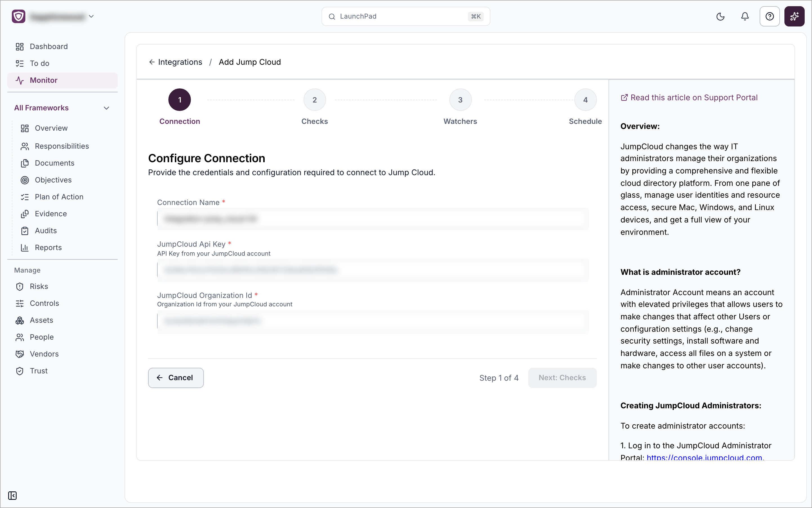Open notifications bell

(x=745, y=16)
